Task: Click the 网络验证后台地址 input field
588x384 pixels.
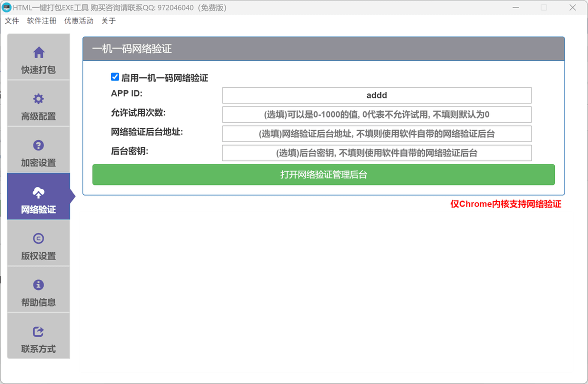Action: click(376, 133)
